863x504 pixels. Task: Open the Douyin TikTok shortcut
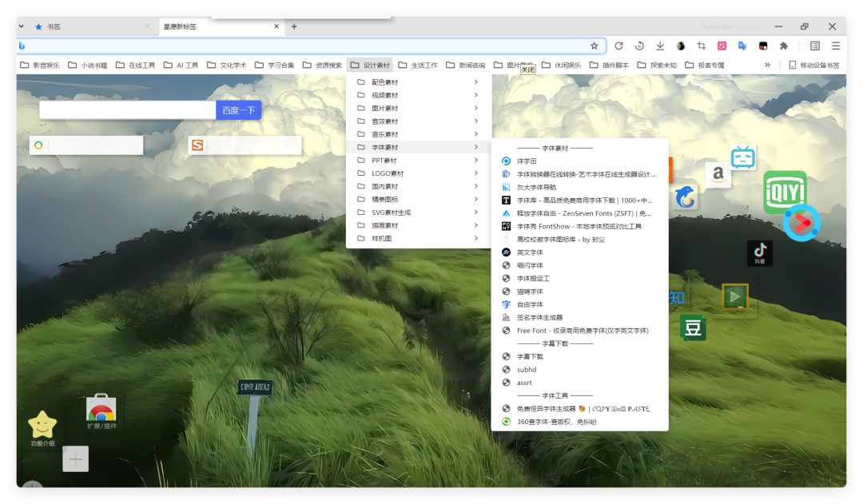tap(760, 253)
